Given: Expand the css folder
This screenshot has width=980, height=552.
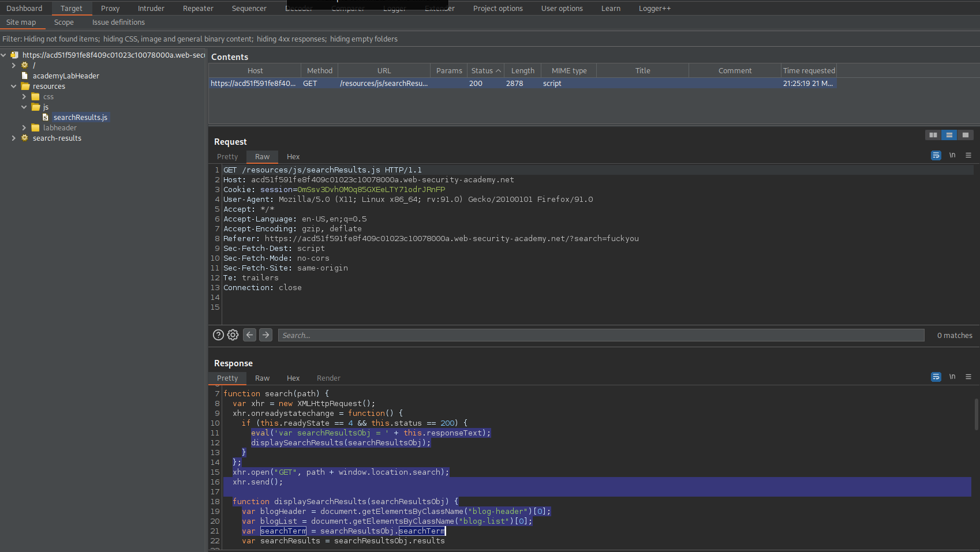Looking at the screenshot, I should [24, 97].
